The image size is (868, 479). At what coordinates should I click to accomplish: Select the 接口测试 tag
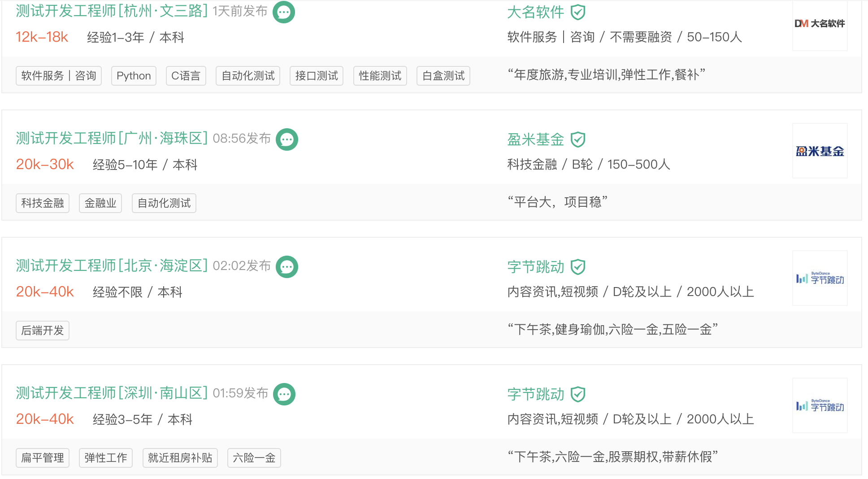317,76
